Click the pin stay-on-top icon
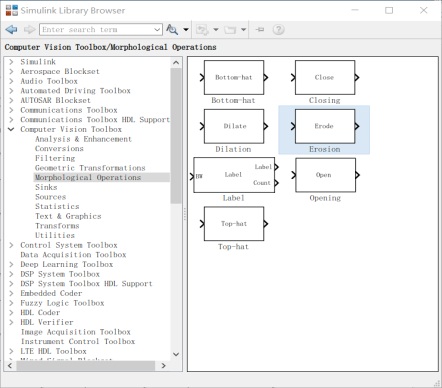 [260, 30]
